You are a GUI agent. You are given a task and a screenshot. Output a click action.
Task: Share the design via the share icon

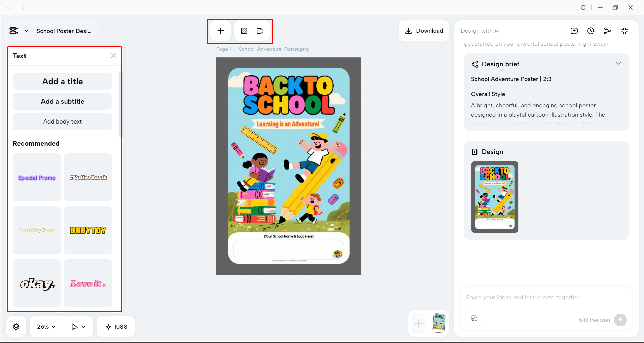pos(607,31)
